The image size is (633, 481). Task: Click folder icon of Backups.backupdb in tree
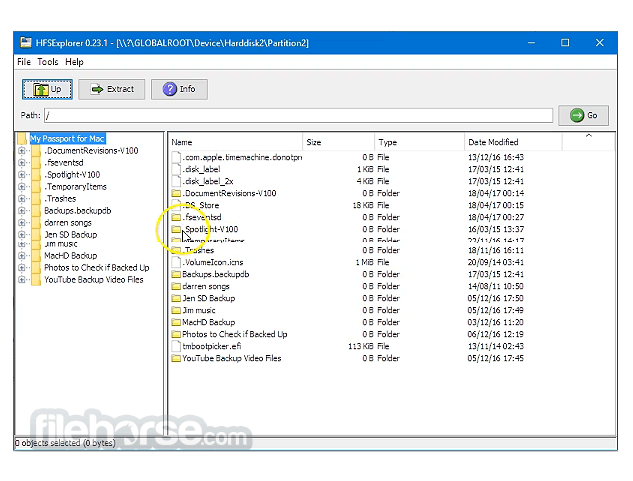tap(36, 211)
